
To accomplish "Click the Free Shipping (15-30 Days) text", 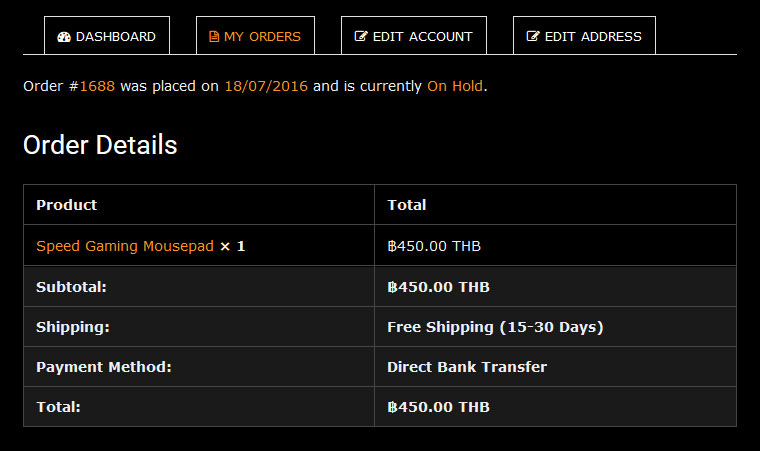I will (x=495, y=327).
